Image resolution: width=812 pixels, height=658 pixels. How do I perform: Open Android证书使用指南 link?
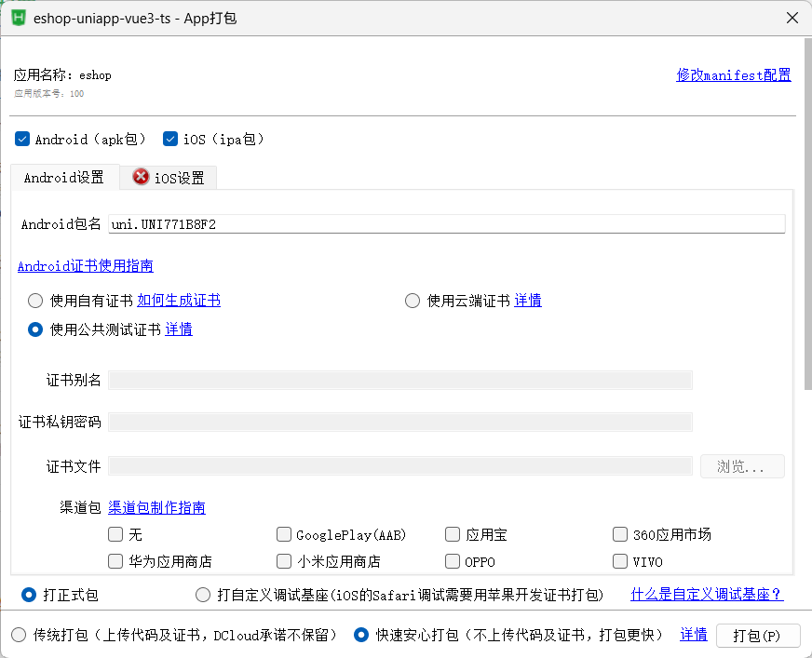pos(86,266)
